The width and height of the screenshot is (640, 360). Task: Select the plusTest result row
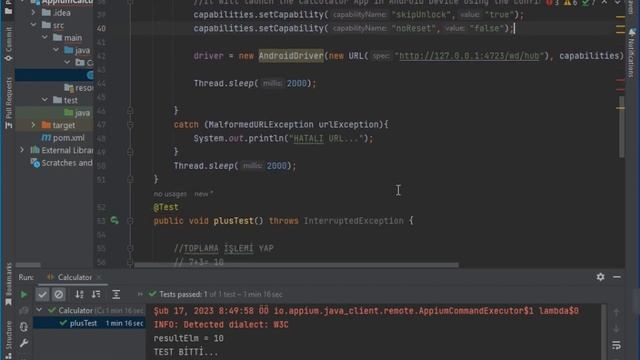pos(89,323)
